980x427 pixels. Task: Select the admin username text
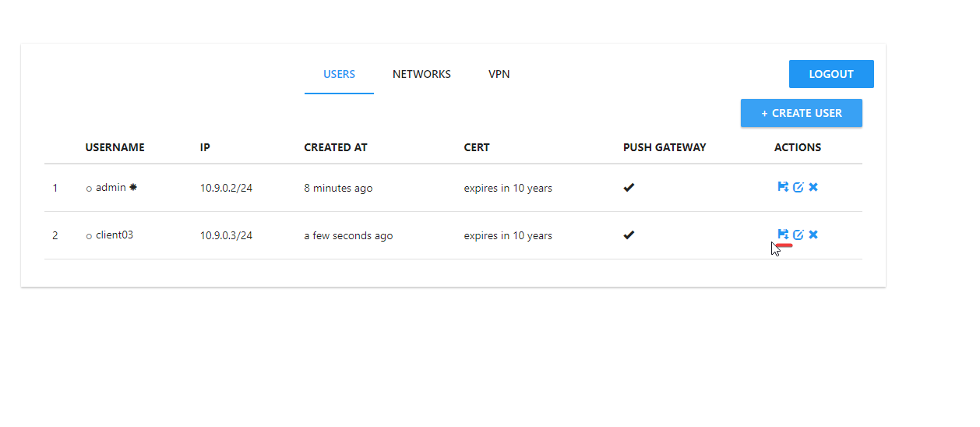pos(111,188)
